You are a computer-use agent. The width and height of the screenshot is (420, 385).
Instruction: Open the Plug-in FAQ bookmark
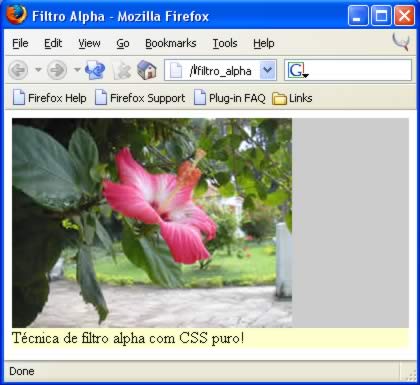[230, 98]
